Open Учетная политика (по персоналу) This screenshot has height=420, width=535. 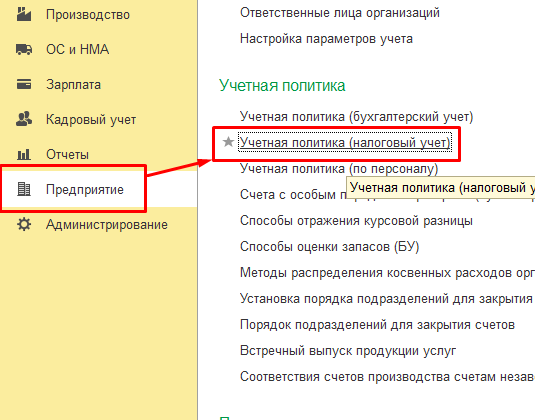click(x=339, y=169)
